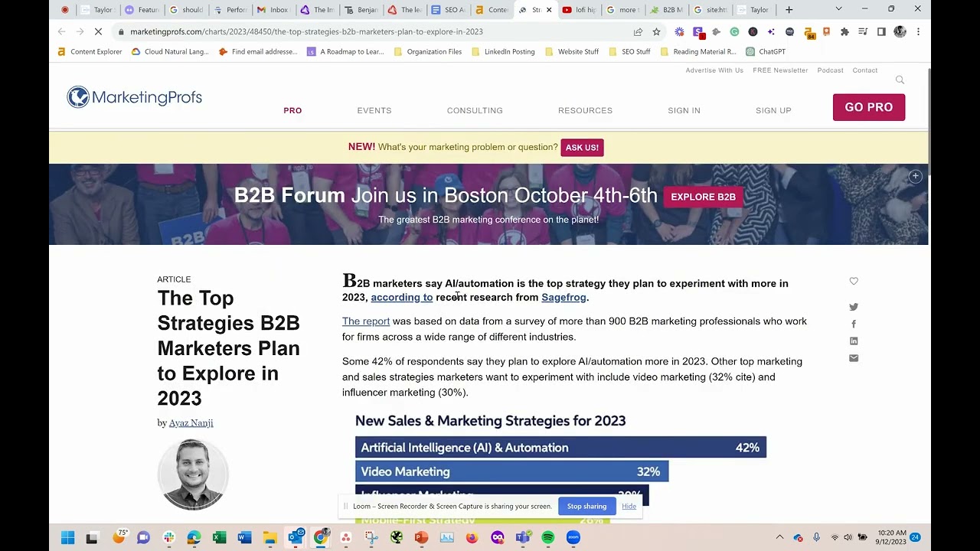This screenshot has width=980, height=551.
Task: Share the article on Facebook
Action: tap(854, 324)
